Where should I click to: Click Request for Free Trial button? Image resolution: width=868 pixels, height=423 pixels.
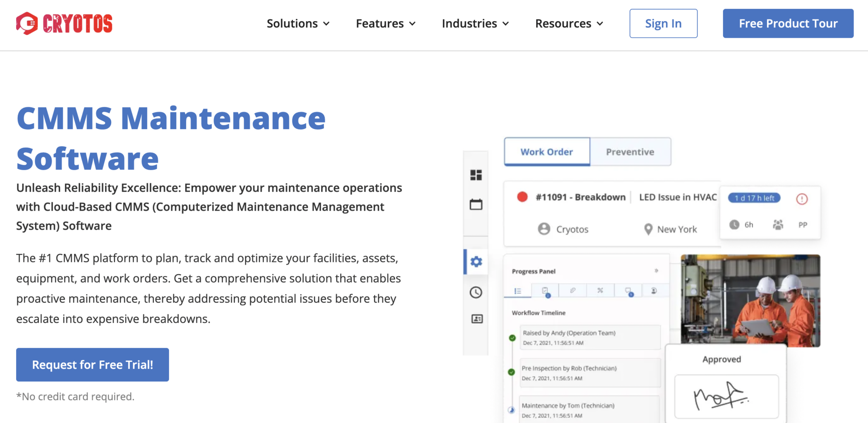[x=92, y=365]
